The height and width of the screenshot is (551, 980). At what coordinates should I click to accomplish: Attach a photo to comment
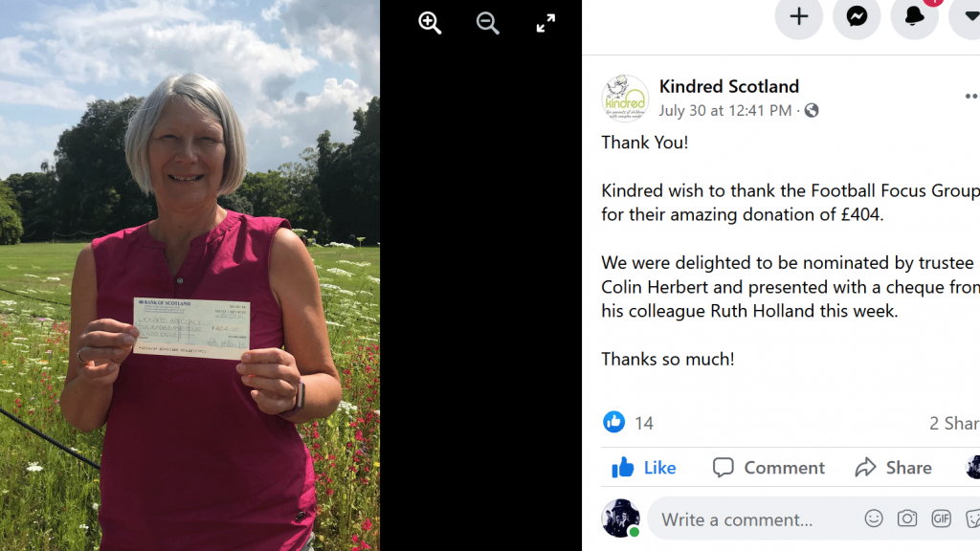point(907,518)
